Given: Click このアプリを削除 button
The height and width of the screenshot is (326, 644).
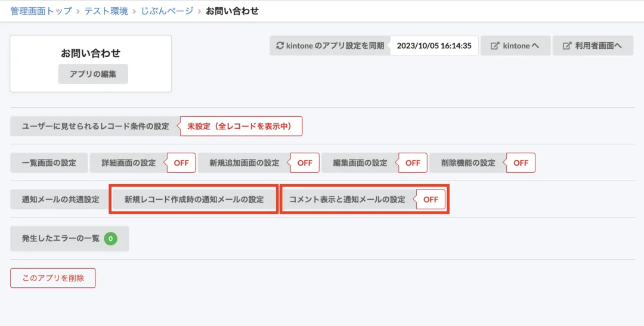Looking at the screenshot, I should point(53,278).
